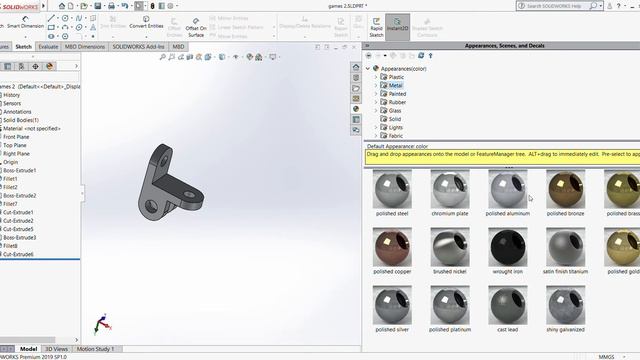Switch to the MBD tab

[178, 47]
